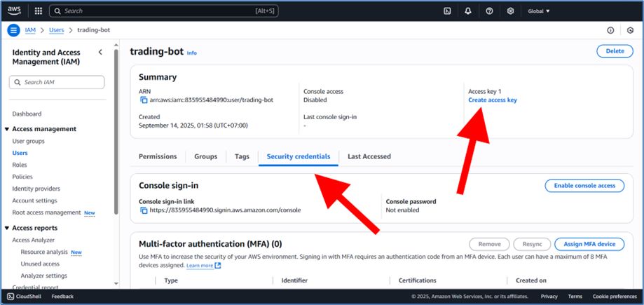
Task: Click the Assign MFA device button
Action: (589, 244)
